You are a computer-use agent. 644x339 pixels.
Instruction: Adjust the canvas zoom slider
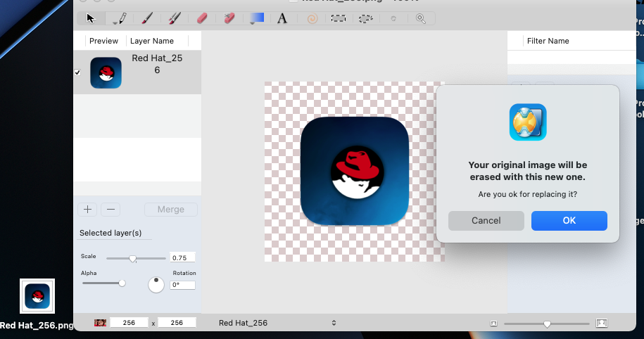click(x=547, y=324)
